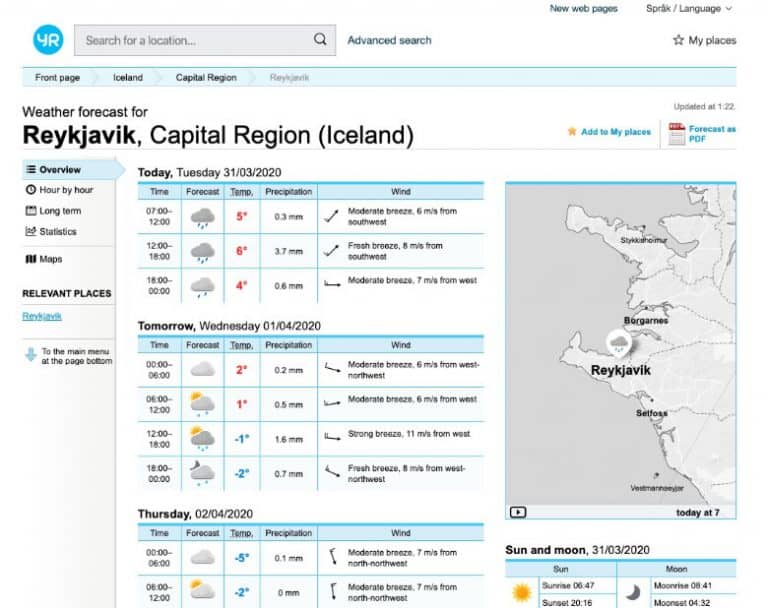Play the map animation button
Image resolution: width=768 pixels, height=608 pixels.
518,512
